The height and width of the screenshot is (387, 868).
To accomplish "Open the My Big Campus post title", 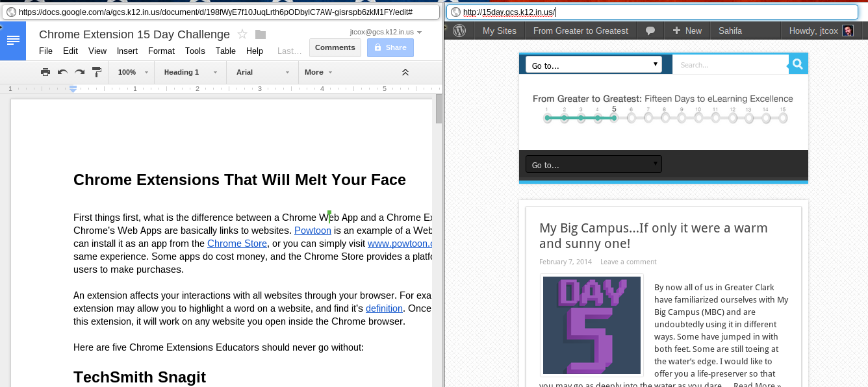I will [654, 236].
